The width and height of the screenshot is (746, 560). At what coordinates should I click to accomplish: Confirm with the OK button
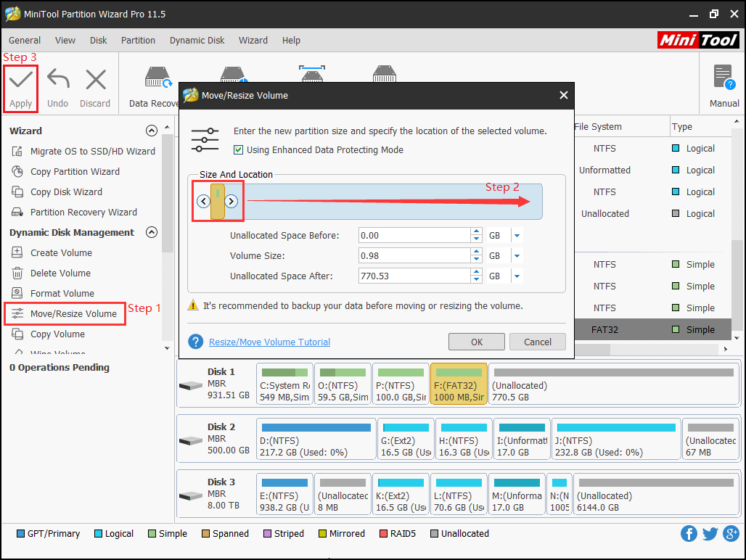click(477, 342)
